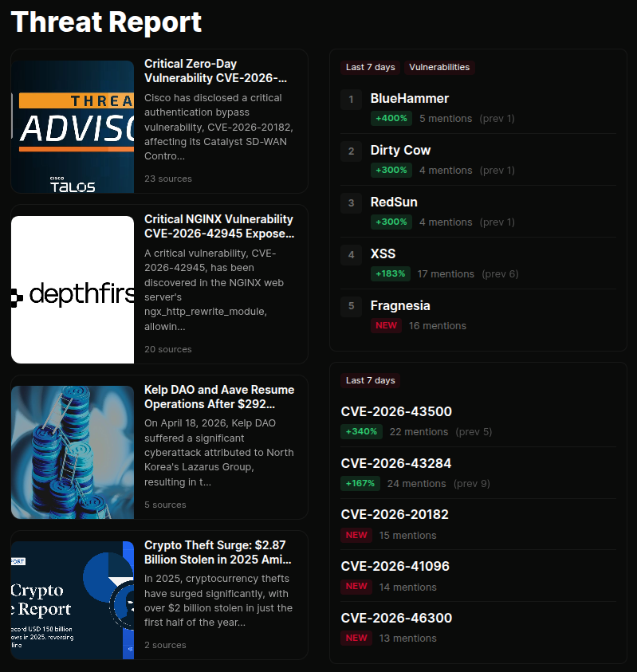Click the +400% badge under BlueHammer
Image resolution: width=637 pixels, height=672 pixels.
[391, 118]
